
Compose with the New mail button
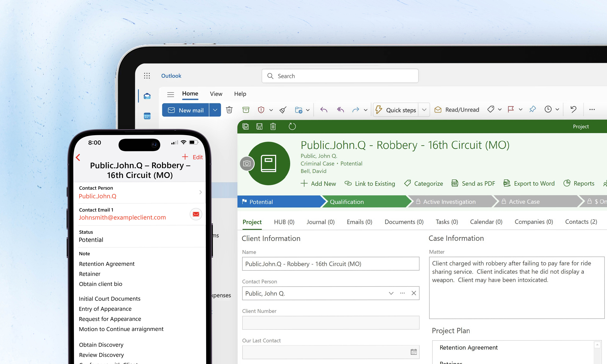point(185,110)
